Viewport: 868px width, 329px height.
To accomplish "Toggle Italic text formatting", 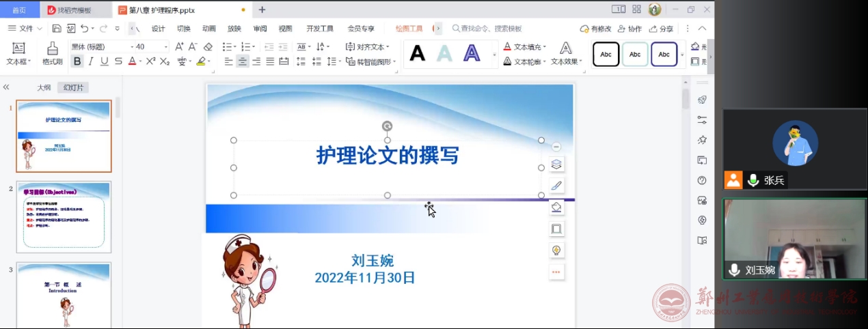I will tap(91, 61).
